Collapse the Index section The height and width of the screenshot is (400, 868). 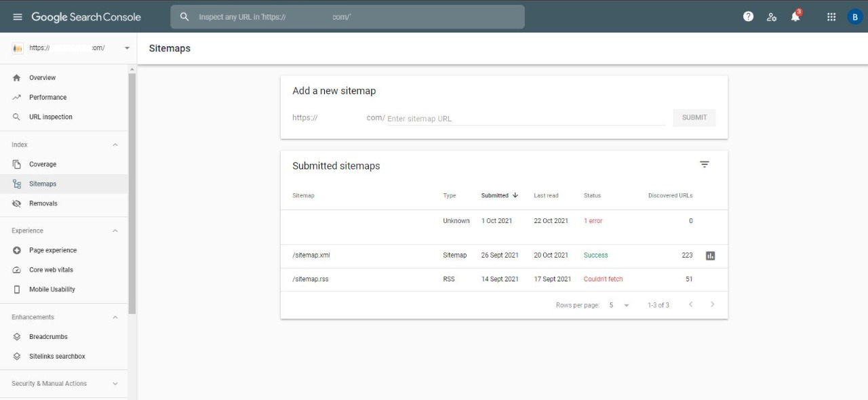pyautogui.click(x=115, y=145)
